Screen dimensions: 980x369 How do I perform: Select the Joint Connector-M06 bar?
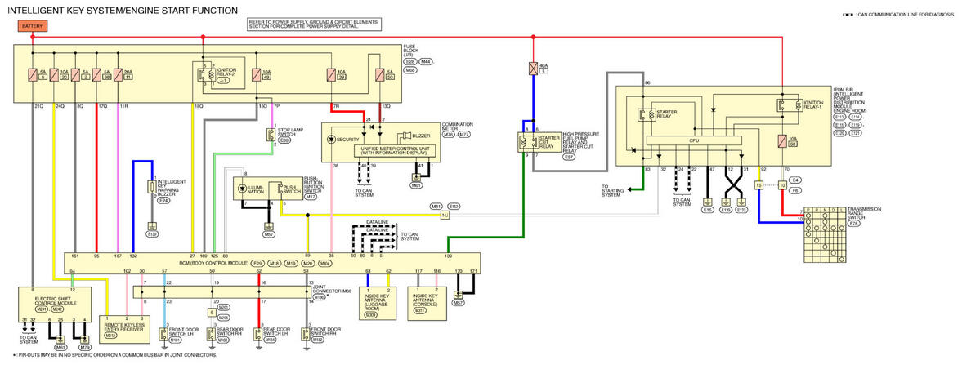pos(221,292)
